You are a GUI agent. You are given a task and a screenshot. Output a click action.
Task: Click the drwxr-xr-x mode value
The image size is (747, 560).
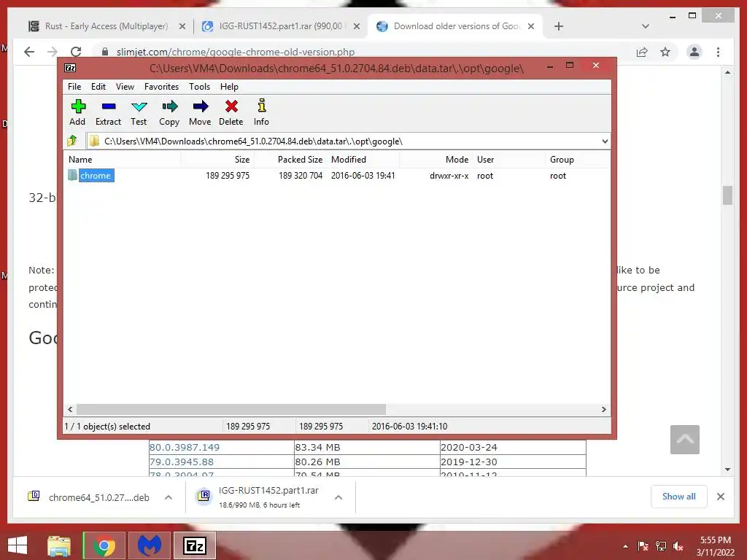pos(449,176)
